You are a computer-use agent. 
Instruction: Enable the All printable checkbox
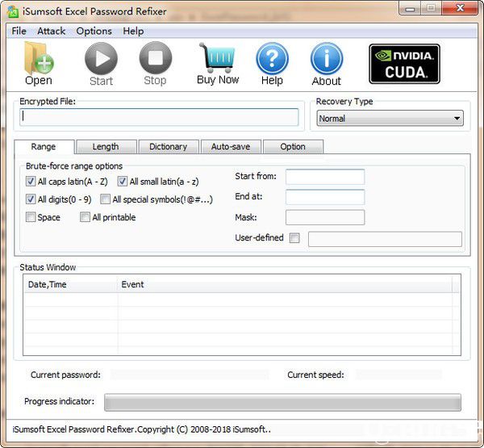[x=85, y=217]
